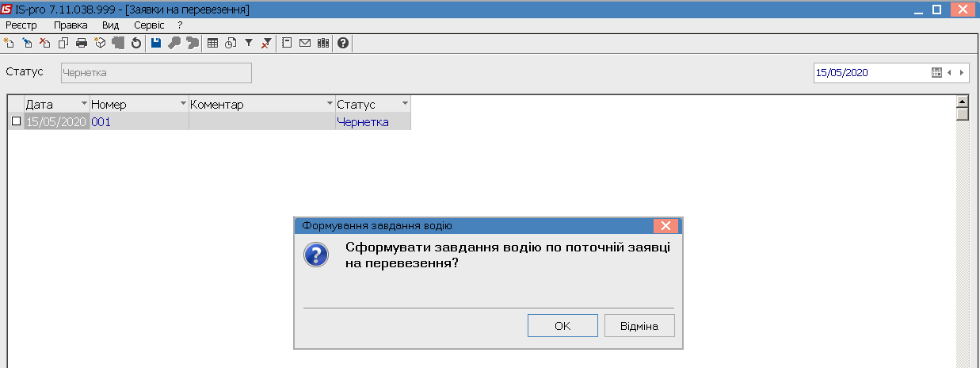Click the copy record toolbar icon

click(x=63, y=43)
